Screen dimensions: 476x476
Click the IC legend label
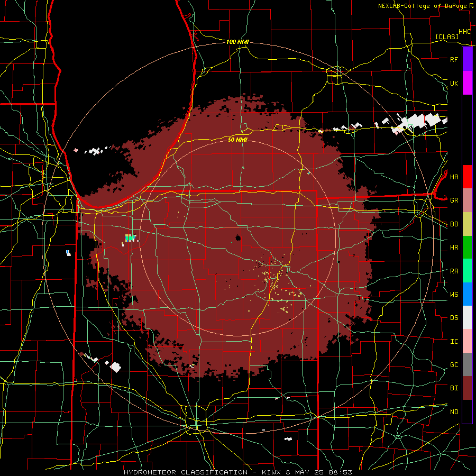pyautogui.click(x=454, y=341)
